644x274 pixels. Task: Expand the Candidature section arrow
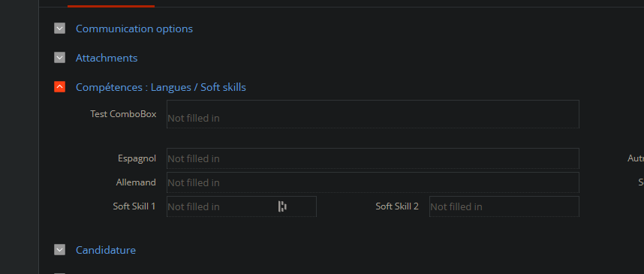click(x=59, y=249)
